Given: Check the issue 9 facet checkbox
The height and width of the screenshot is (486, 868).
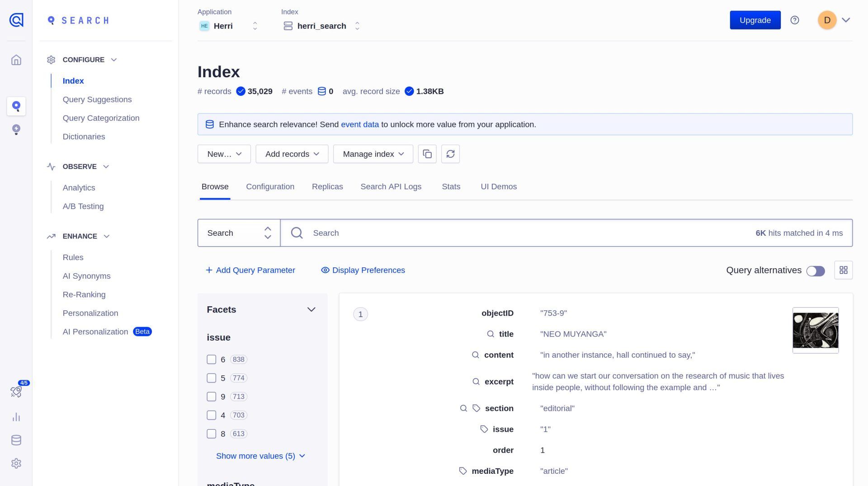Looking at the screenshot, I should point(211,397).
